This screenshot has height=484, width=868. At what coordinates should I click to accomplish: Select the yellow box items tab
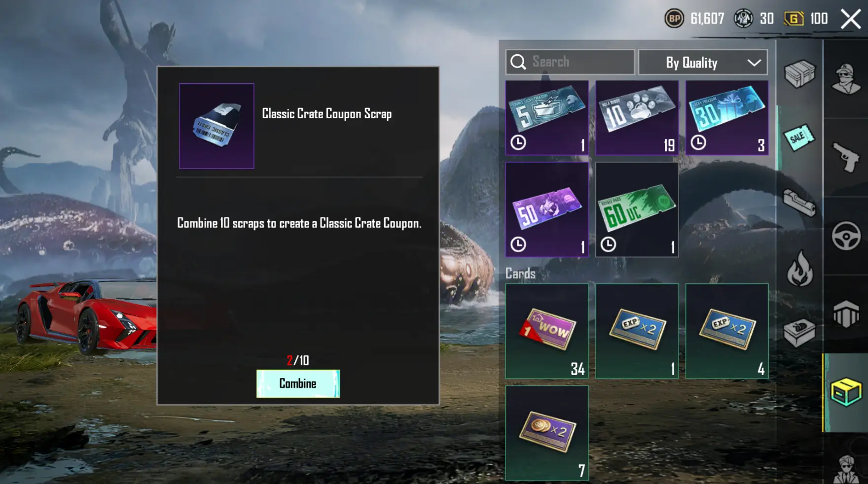pyautogui.click(x=846, y=392)
